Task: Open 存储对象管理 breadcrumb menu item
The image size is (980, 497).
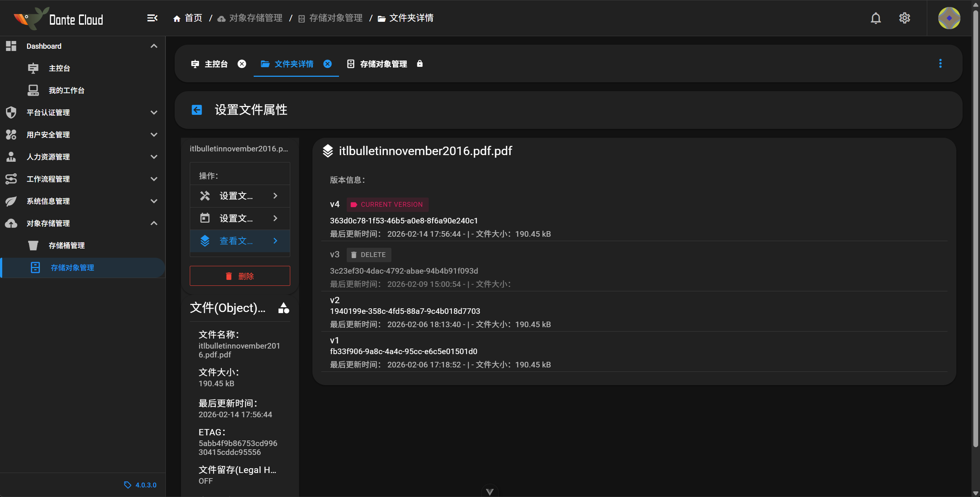Action: 335,18
